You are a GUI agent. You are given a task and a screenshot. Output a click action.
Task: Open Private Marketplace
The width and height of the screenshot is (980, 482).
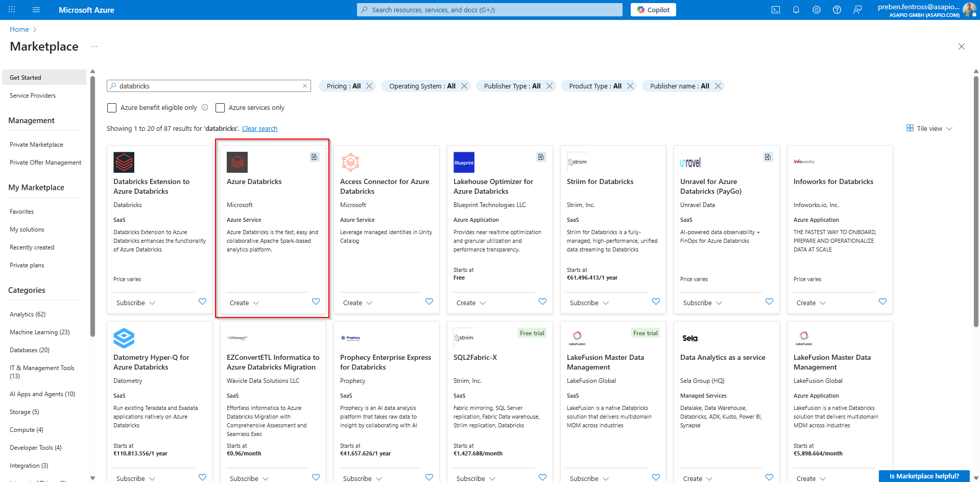pos(36,145)
